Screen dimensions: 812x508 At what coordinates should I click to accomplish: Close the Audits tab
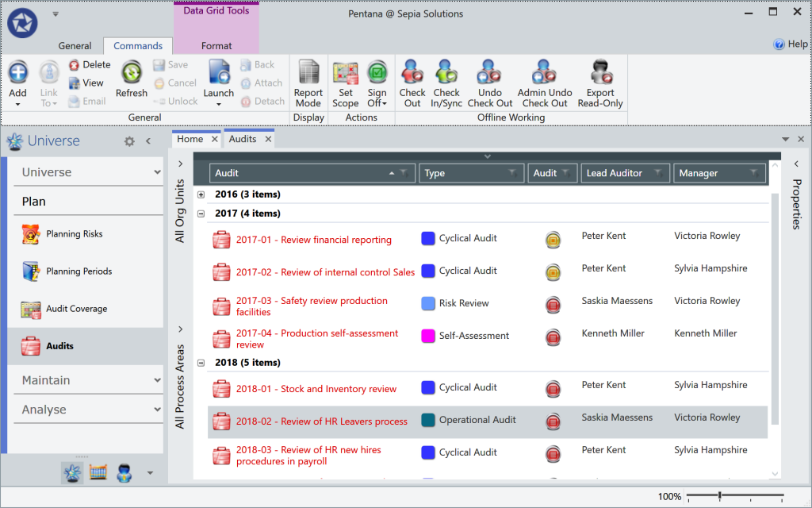point(268,139)
